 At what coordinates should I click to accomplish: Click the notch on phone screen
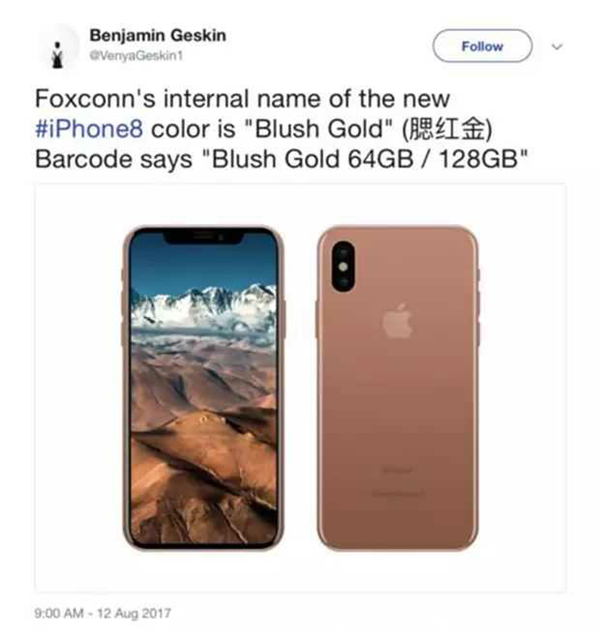point(203,237)
